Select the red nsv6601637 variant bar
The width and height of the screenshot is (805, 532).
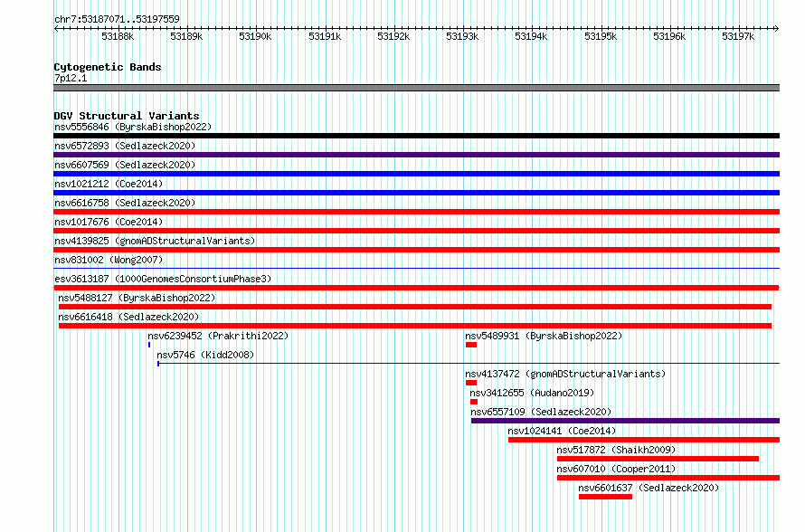[x=605, y=497]
